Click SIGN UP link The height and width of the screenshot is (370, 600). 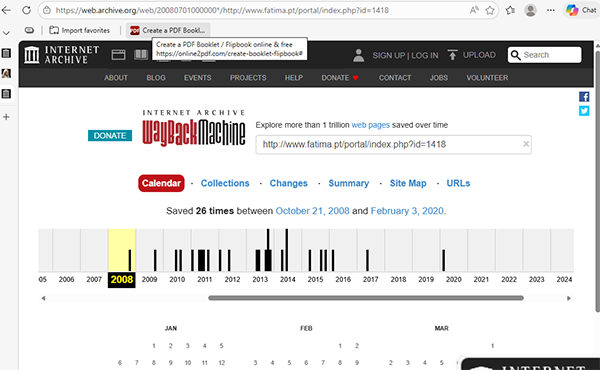coord(389,55)
